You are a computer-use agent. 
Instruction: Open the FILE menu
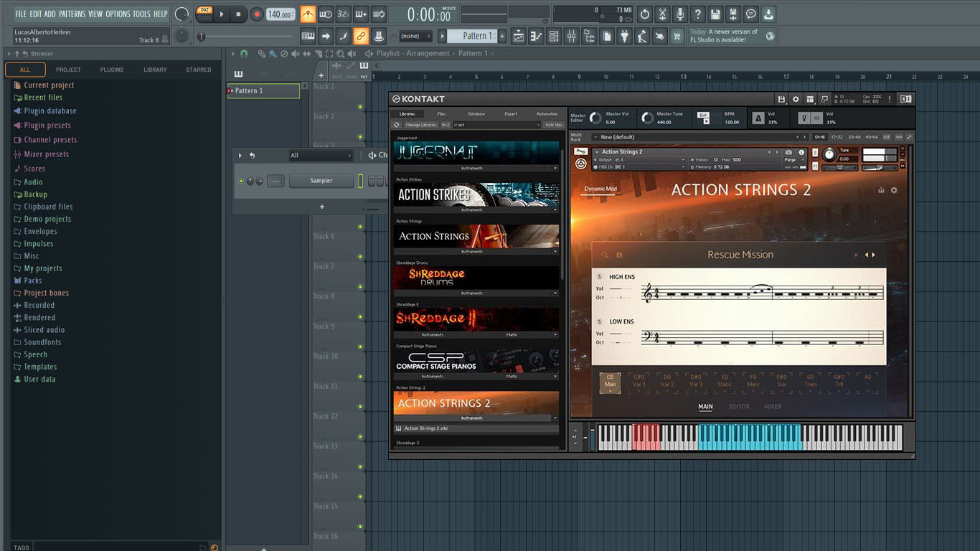pyautogui.click(x=21, y=14)
